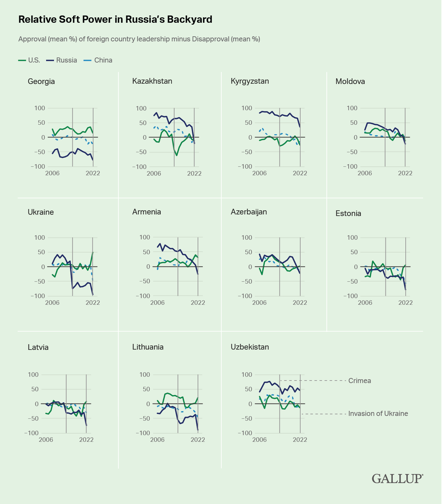Viewport: 442px width, 504px height.
Task: Click the Kyrgyzstan panel heading
Action: point(250,81)
